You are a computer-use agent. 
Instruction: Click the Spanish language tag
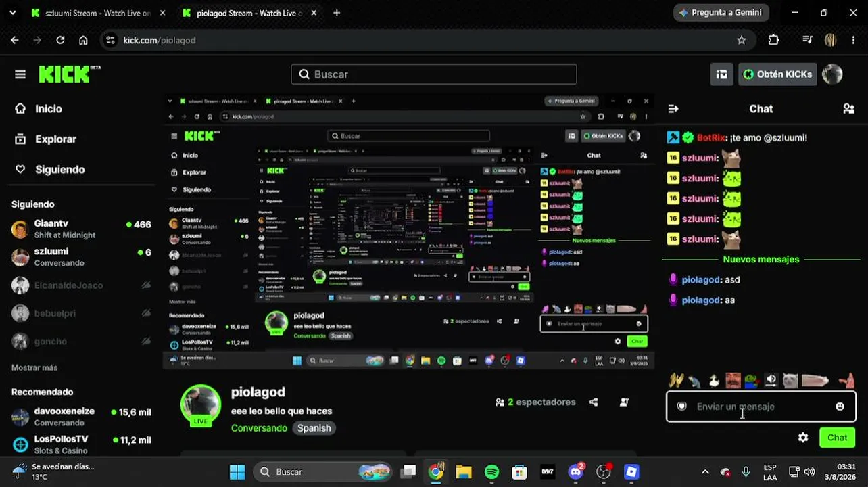point(314,427)
